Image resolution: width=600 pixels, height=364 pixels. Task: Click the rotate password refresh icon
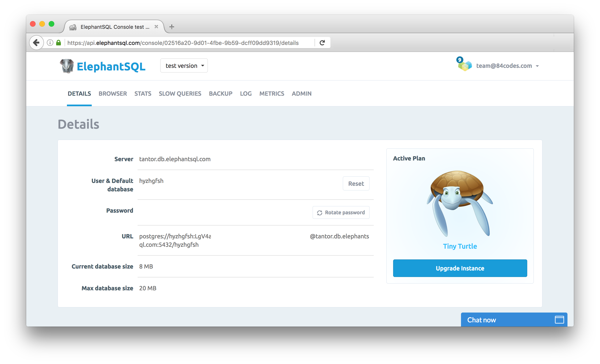[320, 212]
